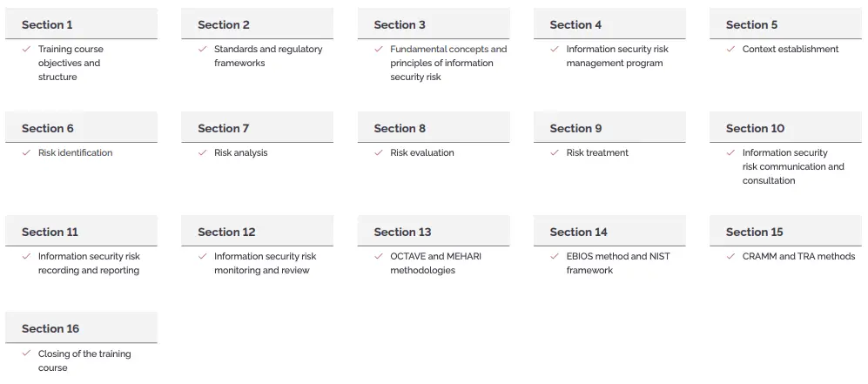This screenshot has width=868, height=384.
Task: Open the Section 1 header
Action: pyautogui.click(x=81, y=24)
